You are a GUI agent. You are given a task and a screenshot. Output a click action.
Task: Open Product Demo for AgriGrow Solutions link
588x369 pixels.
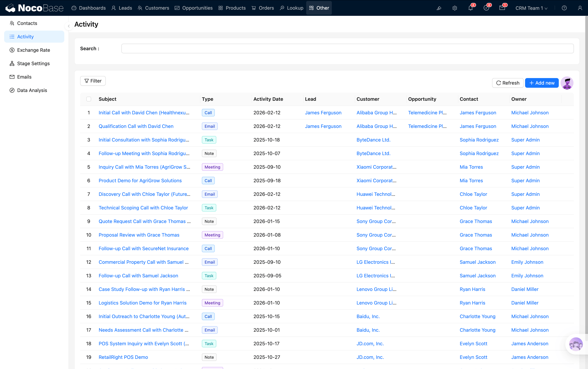click(x=140, y=181)
